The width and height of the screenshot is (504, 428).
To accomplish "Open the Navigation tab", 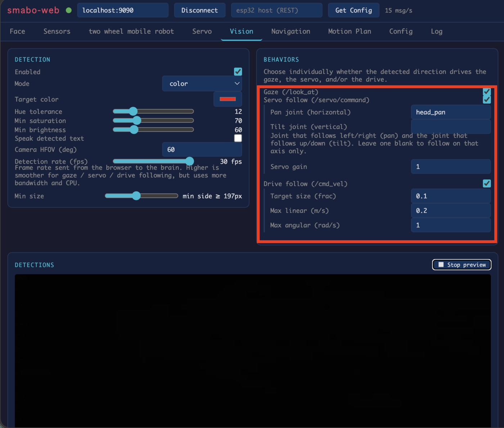I will click(291, 31).
